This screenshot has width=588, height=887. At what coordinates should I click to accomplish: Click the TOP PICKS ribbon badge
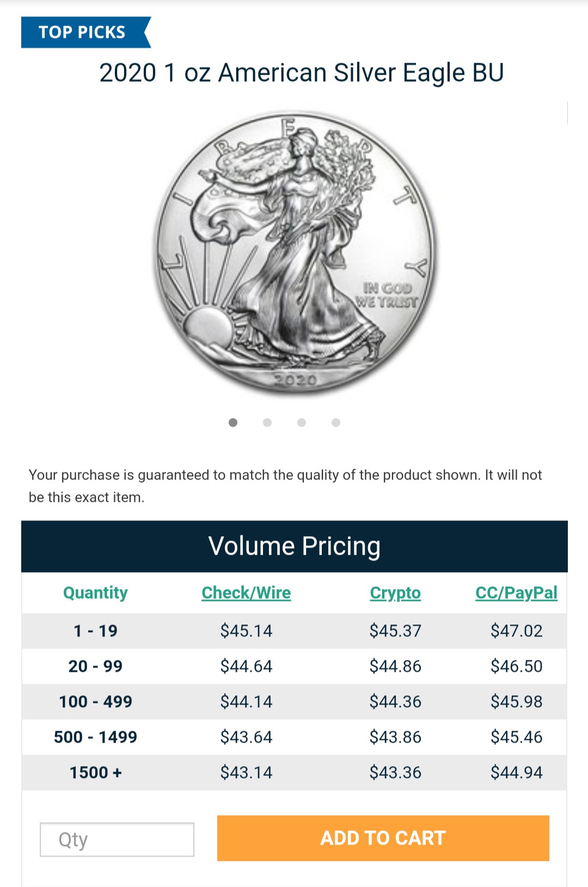click(x=83, y=32)
